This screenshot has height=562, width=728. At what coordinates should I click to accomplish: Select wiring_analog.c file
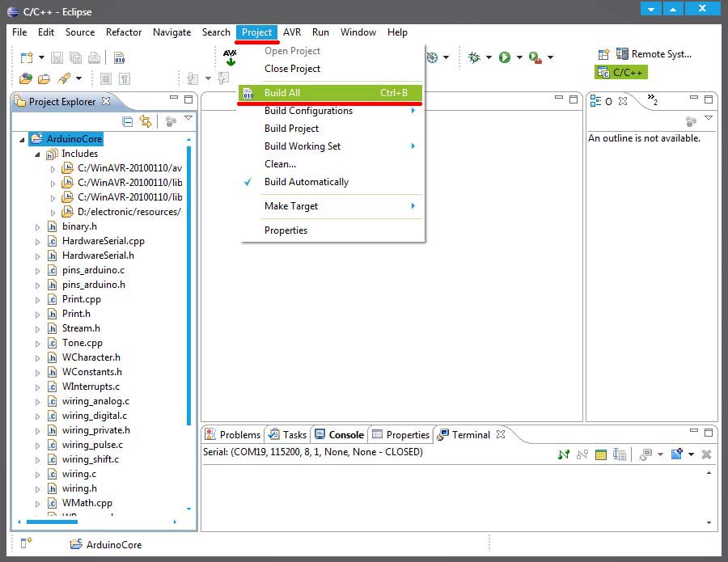[95, 401]
